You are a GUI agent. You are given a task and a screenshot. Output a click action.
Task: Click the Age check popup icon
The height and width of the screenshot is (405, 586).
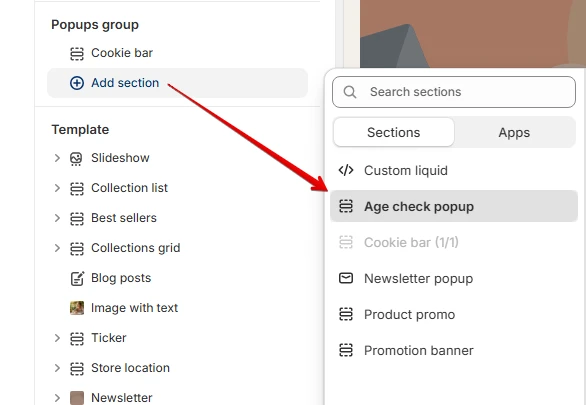[x=346, y=206]
